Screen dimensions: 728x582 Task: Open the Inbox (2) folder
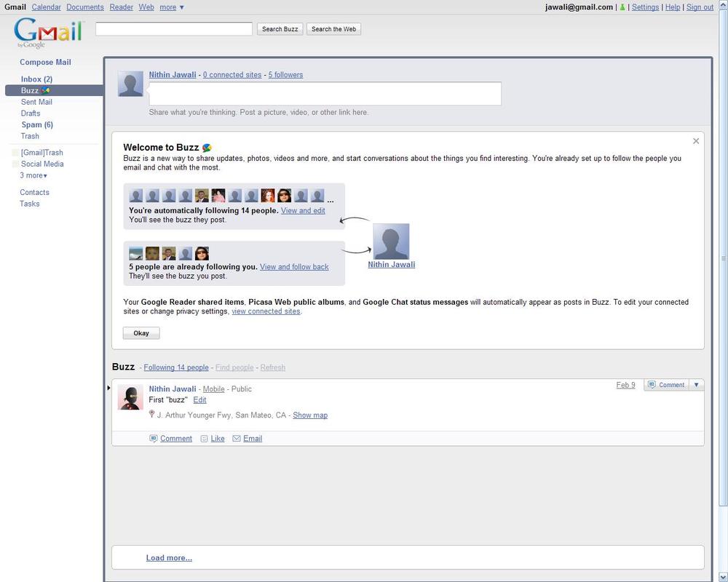pyautogui.click(x=36, y=79)
